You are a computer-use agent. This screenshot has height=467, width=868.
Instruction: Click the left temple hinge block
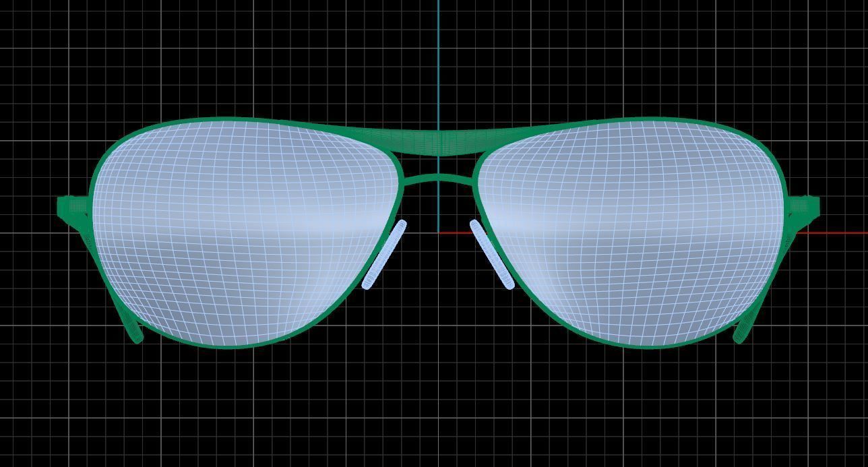point(73,206)
